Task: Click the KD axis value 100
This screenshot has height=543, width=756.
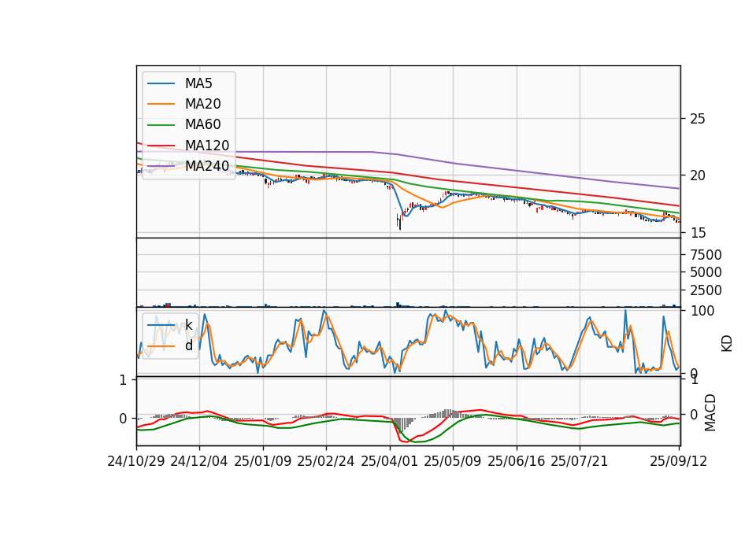Action: [x=702, y=311]
